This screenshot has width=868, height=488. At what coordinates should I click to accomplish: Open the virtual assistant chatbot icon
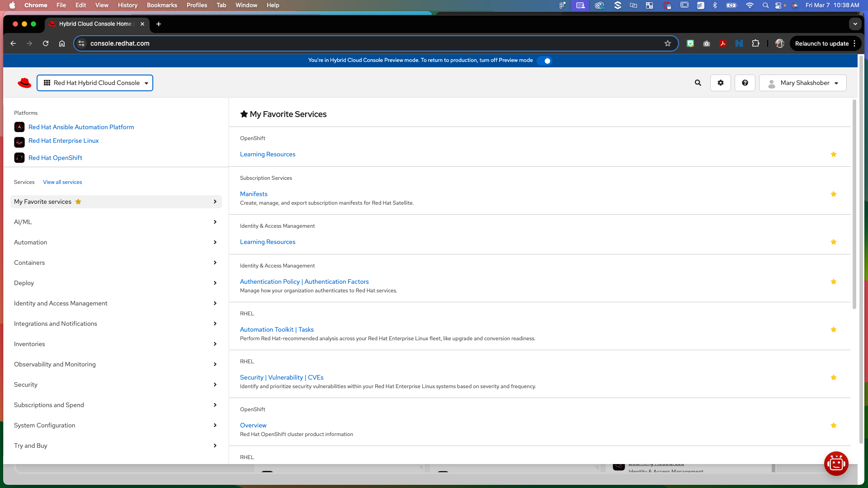coord(836,463)
